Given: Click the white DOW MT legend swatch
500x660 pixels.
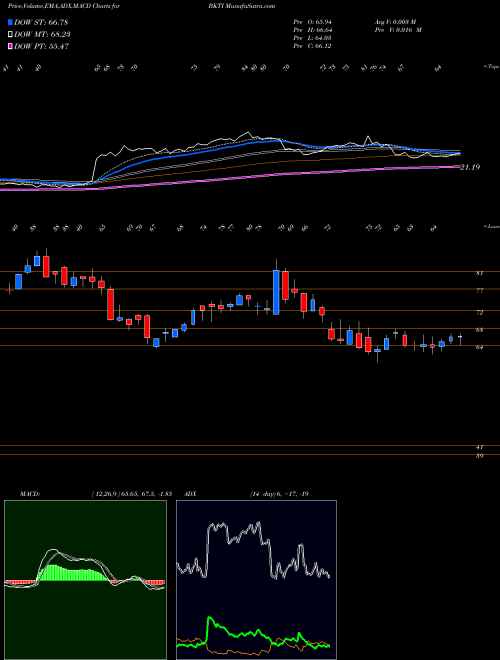Looking at the screenshot, I should (x=10, y=35).
